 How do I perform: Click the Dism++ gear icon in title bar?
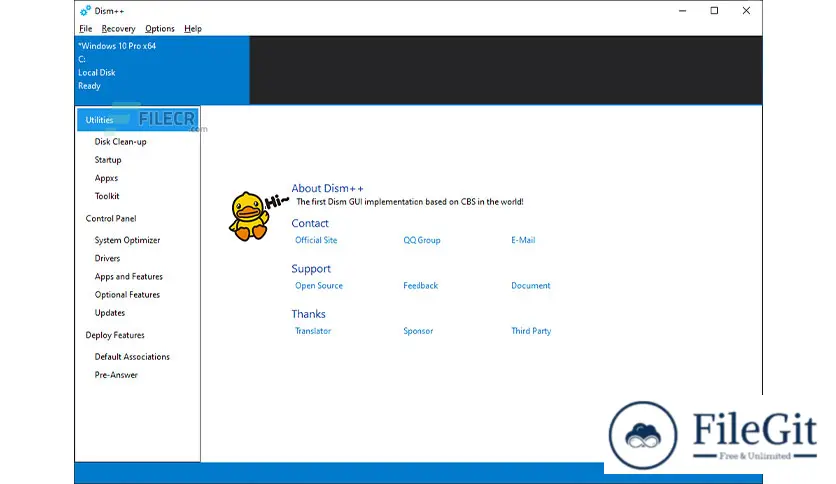point(85,11)
